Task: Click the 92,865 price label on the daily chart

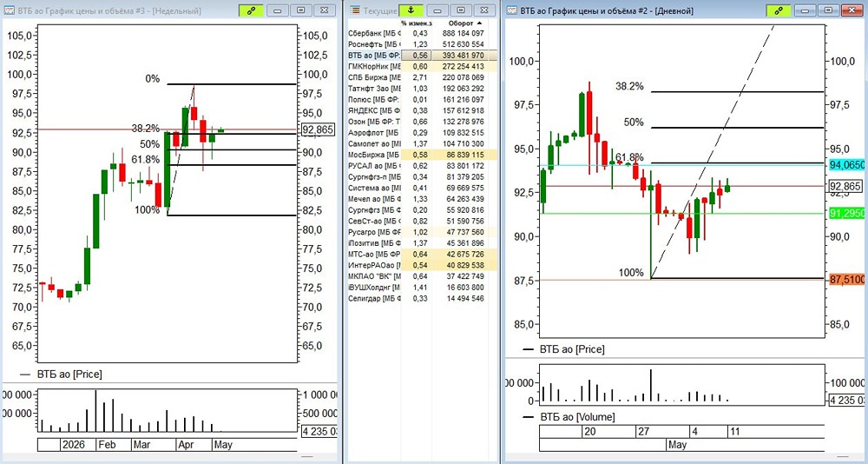Action: click(845, 187)
